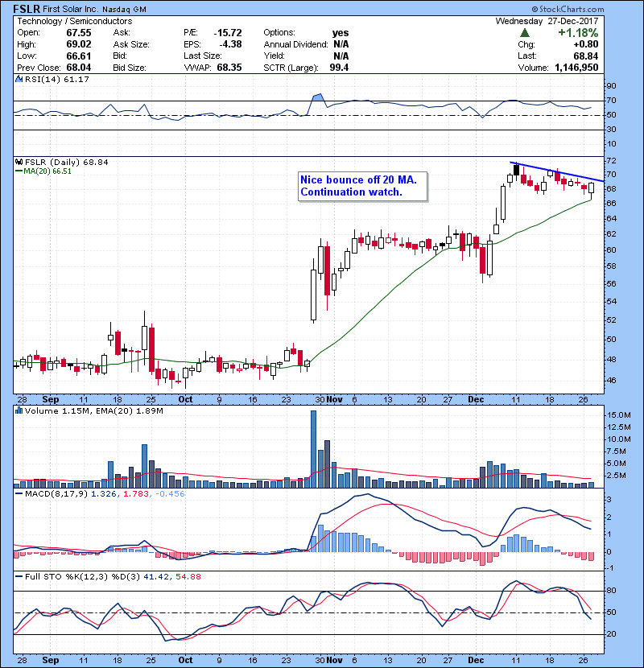Click the Last value 68.84 in header
644x668 pixels.
585,56
